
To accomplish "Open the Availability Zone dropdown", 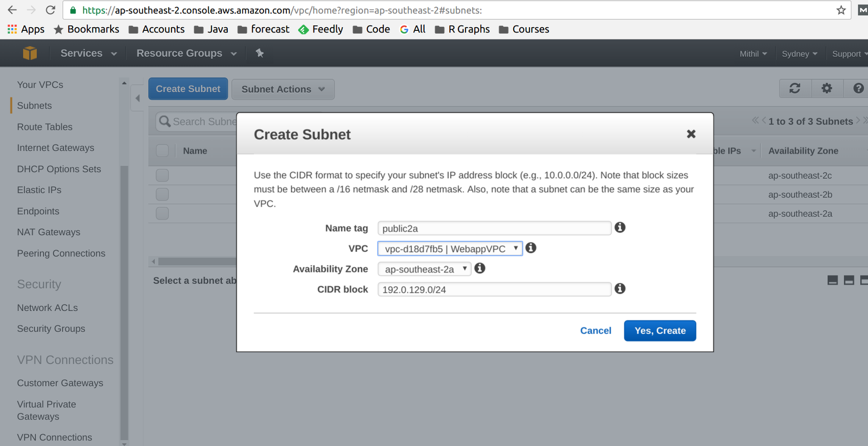I will pyautogui.click(x=424, y=269).
